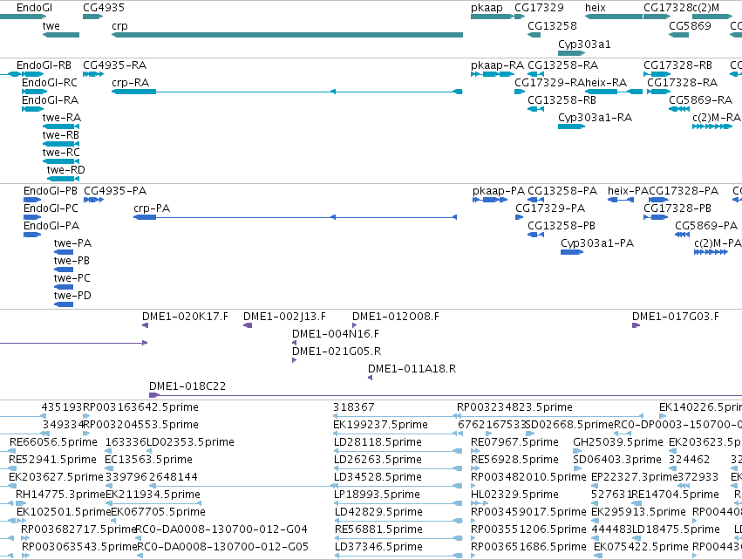
Task: Open the Cyp303a1 gene label
Action: point(584,44)
